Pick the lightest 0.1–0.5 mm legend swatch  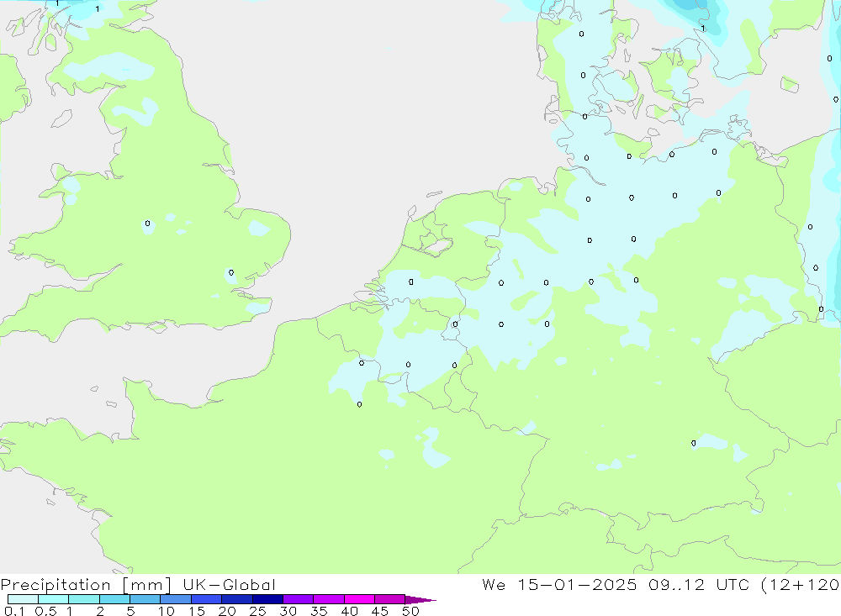[x=23, y=599]
